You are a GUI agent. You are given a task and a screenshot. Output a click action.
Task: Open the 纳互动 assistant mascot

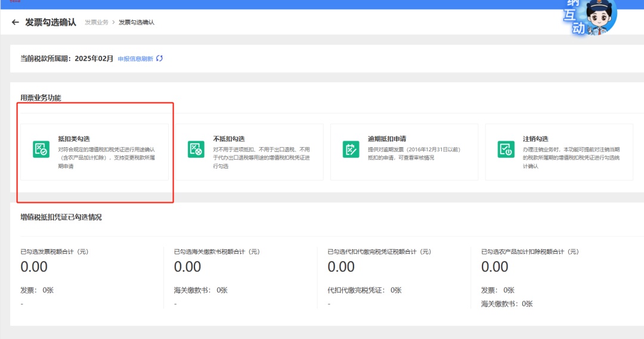tap(590, 17)
